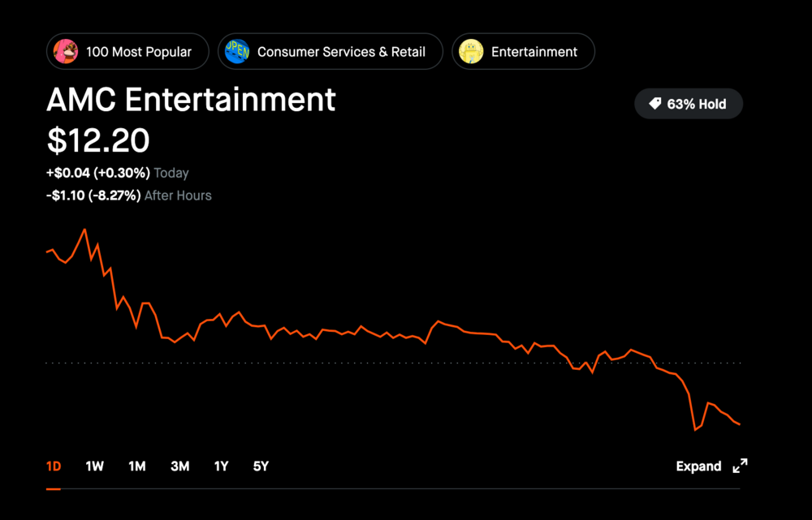Image resolution: width=812 pixels, height=520 pixels.
Task: Switch the chart to 1M range
Action: pyautogui.click(x=137, y=466)
